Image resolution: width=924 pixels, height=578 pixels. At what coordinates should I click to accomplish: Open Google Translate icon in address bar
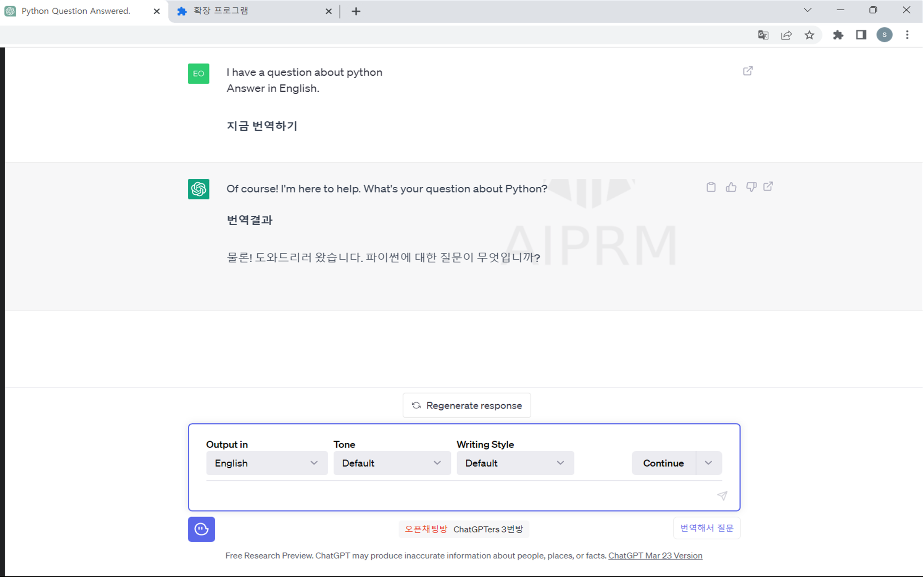click(763, 35)
